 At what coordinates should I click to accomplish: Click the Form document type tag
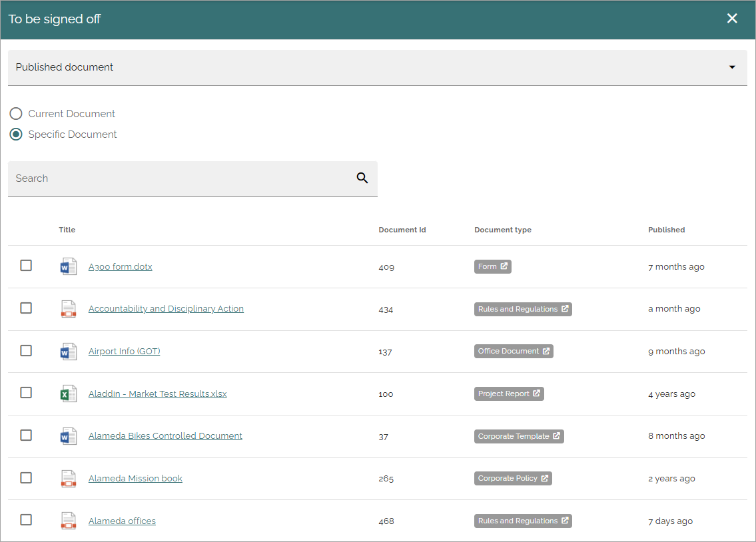pyautogui.click(x=493, y=266)
